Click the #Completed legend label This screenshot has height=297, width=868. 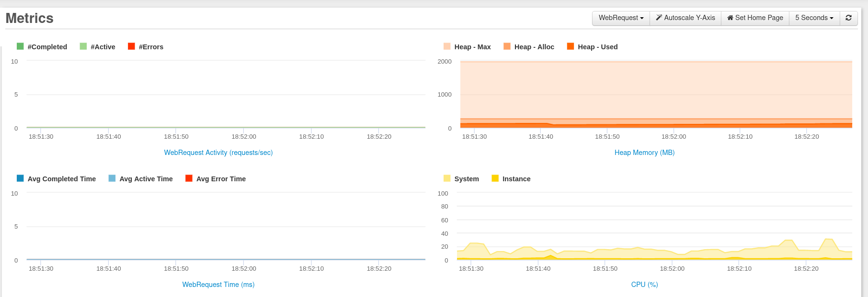(47, 47)
